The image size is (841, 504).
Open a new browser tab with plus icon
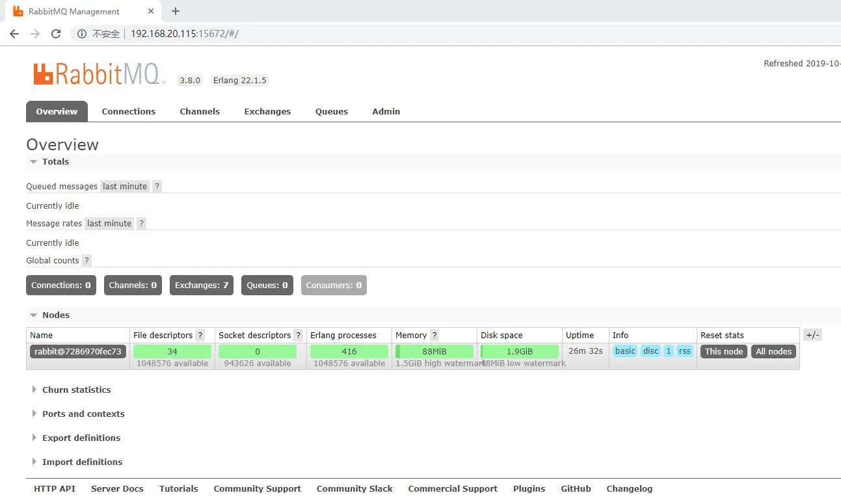(176, 11)
